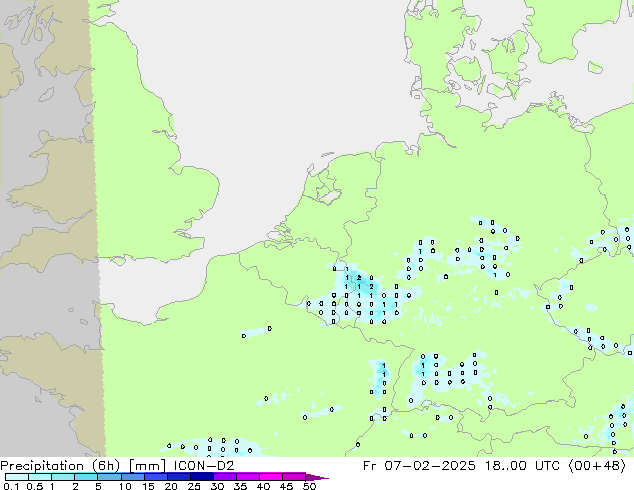Click the 0.1–0.5 mm legend color swatch

[x=17, y=477]
